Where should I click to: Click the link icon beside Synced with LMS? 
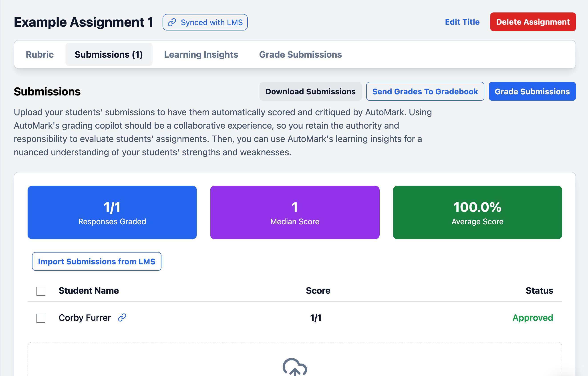pos(172,22)
